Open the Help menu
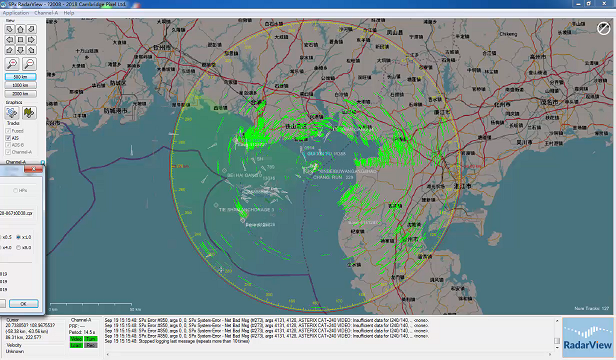Image resolution: width=616 pixels, height=360 pixels. (69, 13)
